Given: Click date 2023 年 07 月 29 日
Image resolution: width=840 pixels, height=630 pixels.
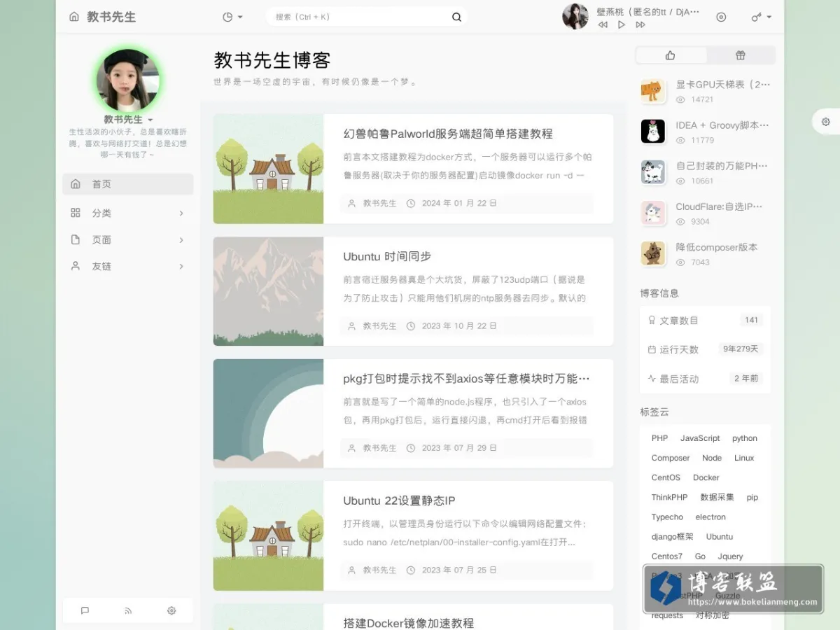Looking at the screenshot, I should pos(459,448).
